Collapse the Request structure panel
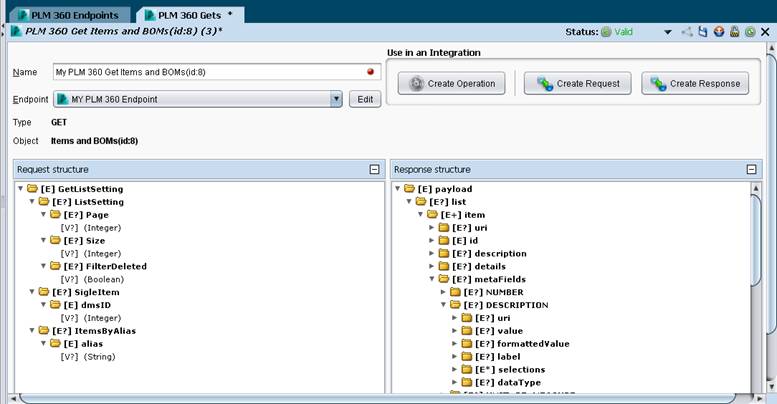The width and height of the screenshot is (777, 404). tap(375, 170)
